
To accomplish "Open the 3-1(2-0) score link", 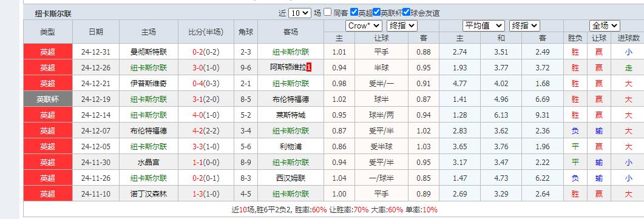I will pos(206,99).
